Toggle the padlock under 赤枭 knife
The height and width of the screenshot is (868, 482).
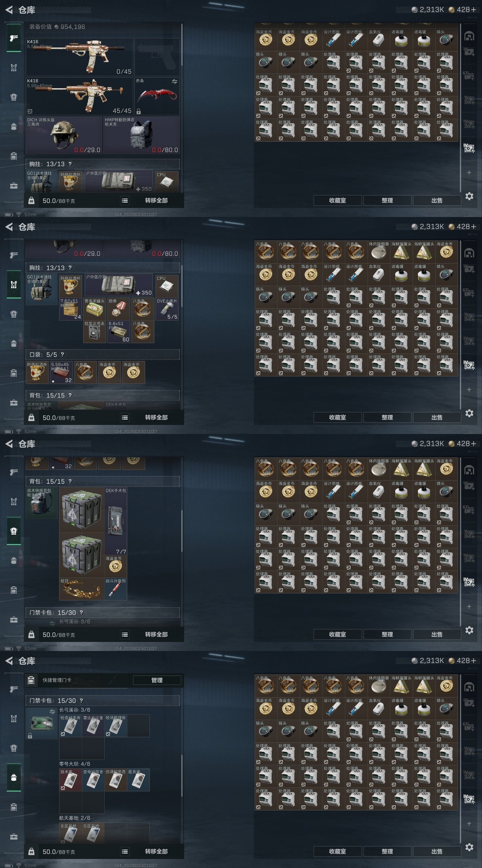tap(139, 111)
